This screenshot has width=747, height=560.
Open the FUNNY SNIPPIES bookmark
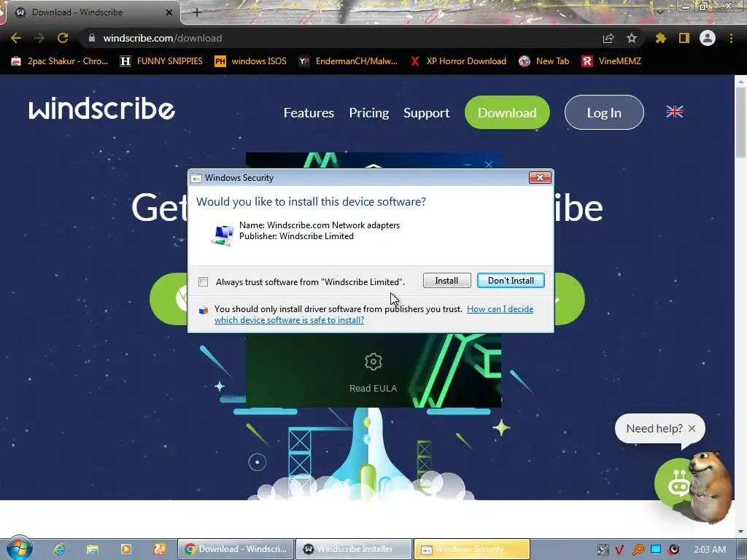point(161,61)
